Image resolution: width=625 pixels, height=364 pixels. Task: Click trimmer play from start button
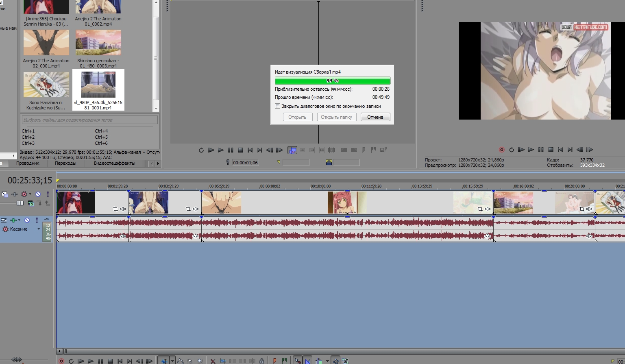(211, 150)
